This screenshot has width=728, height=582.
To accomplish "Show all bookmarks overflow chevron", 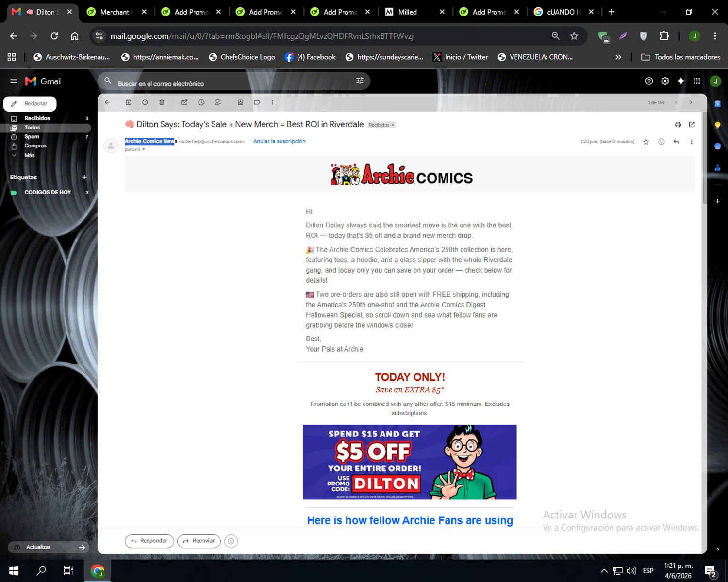I will pyautogui.click(x=618, y=57).
